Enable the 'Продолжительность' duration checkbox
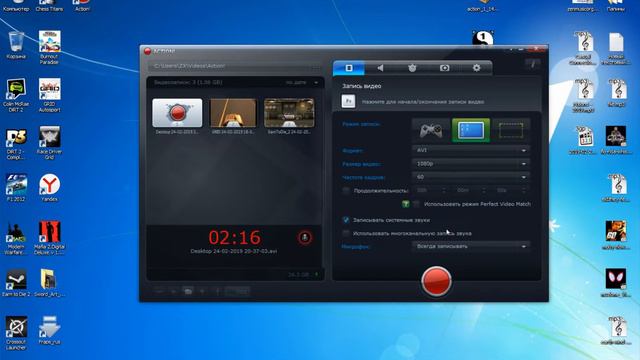Viewport: 640px width, 360px height. click(x=346, y=191)
